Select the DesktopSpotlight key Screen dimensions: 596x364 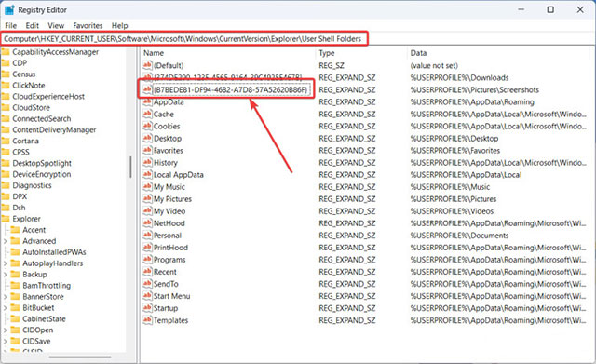tap(42, 164)
